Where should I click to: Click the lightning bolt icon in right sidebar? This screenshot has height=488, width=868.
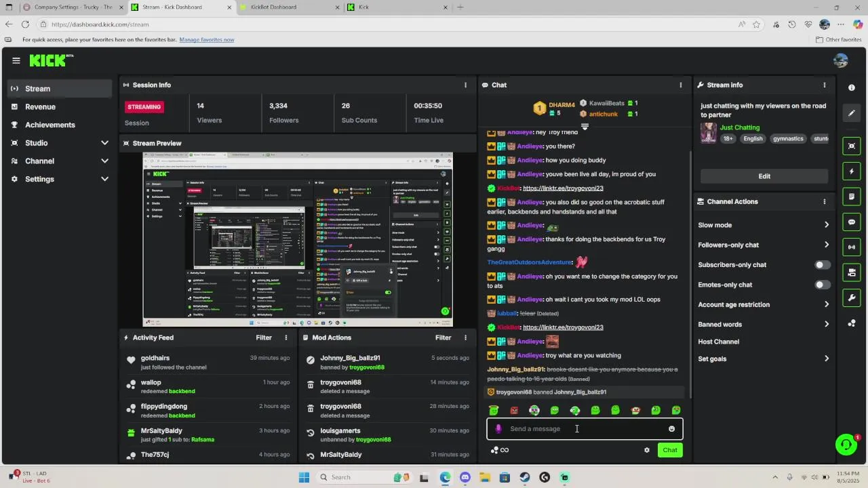852,171
